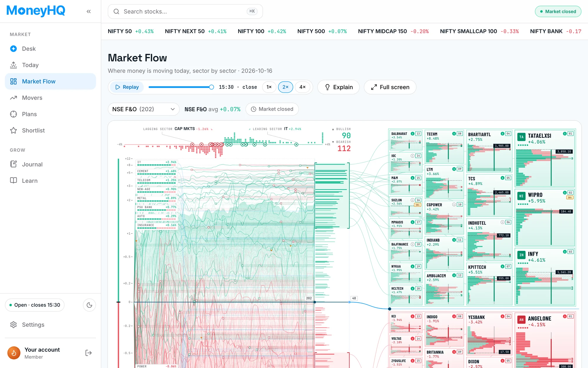The height and width of the screenshot is (368, 588).
Task: Click the AN badge icon on ANGELONE
Action: point(521,320)
